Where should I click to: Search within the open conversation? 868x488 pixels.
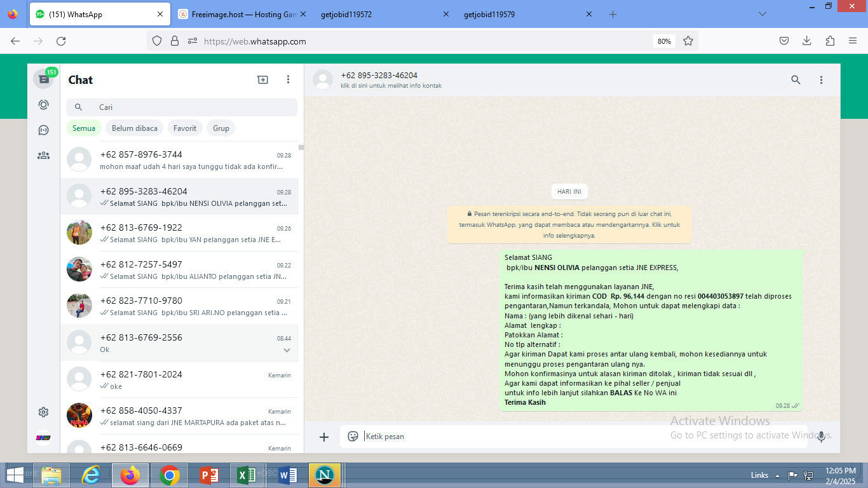pyautogui.click(x=796, y=79)
